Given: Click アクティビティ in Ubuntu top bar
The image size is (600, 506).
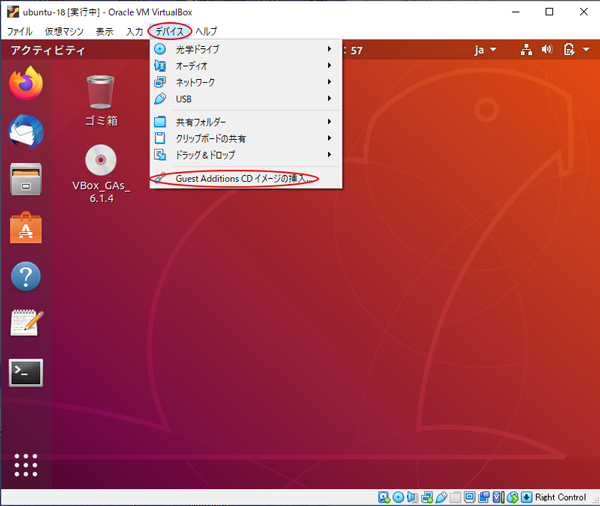Looking at the screenshot, I should click(x=47, y=51).
